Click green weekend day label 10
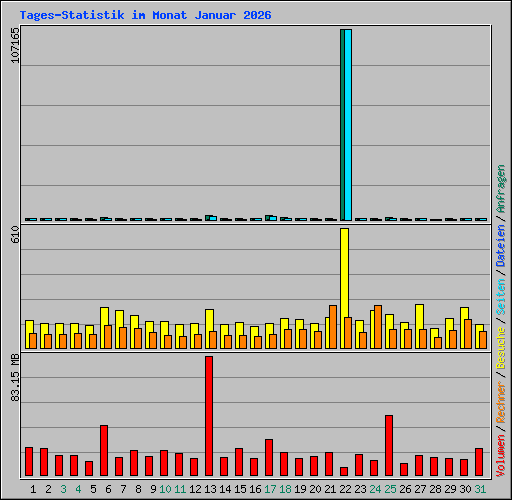The height and width of the screenshot is (500, 512). point(165,489)
